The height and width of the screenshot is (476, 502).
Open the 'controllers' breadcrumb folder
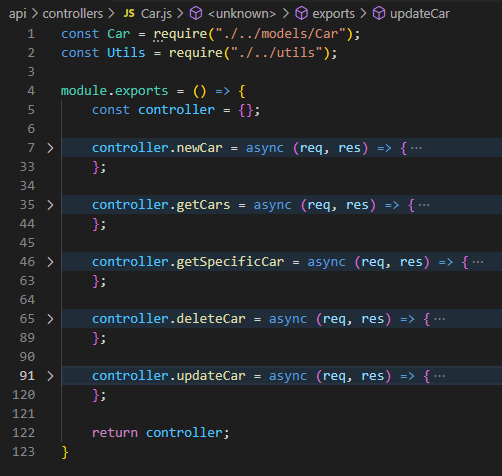73,14
